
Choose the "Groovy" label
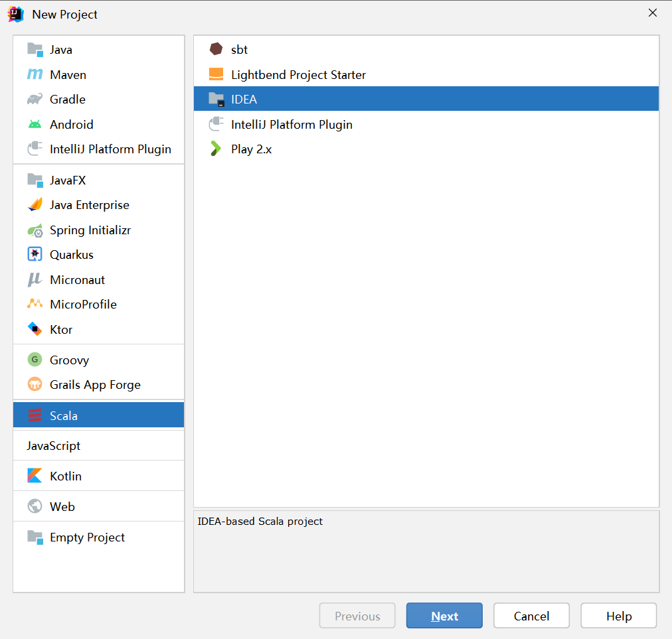70,360
